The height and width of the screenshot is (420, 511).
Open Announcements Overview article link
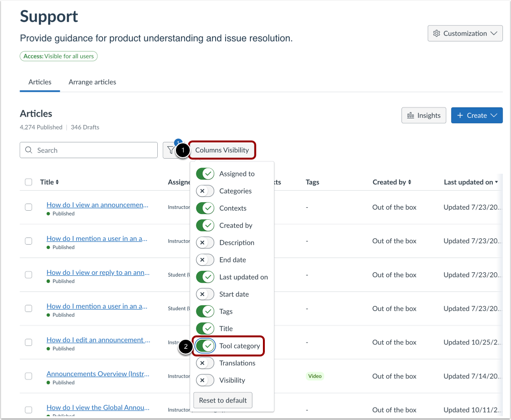[98, 374]
